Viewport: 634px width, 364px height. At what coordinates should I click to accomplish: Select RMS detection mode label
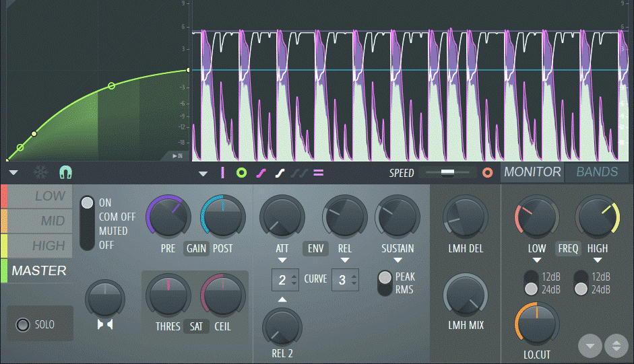[x=404, y=290]
